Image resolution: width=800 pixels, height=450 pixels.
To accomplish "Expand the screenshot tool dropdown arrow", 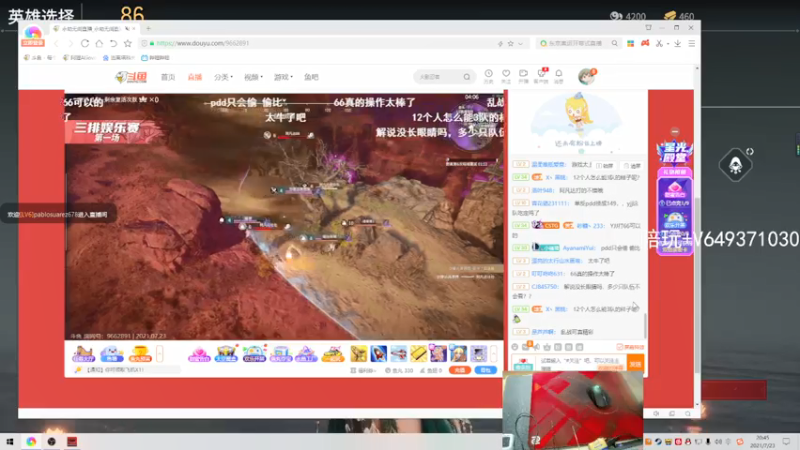I will click(667, 44).
